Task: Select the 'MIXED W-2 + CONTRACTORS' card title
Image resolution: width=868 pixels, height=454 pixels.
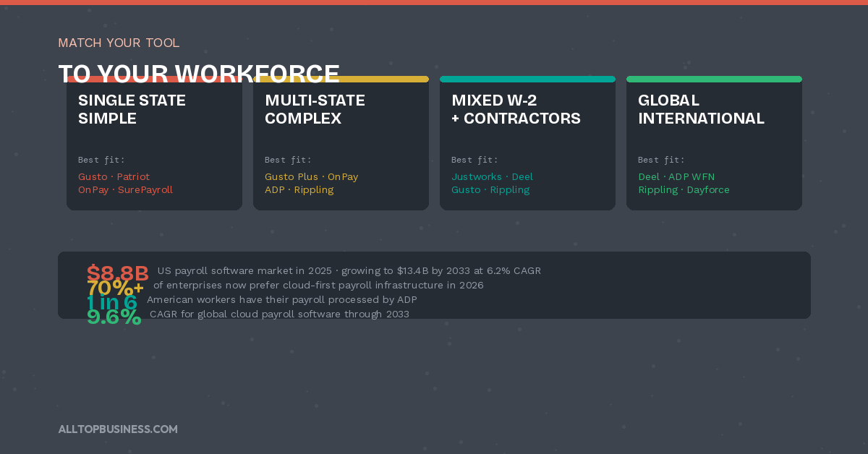Action: [x=516, y=109]
